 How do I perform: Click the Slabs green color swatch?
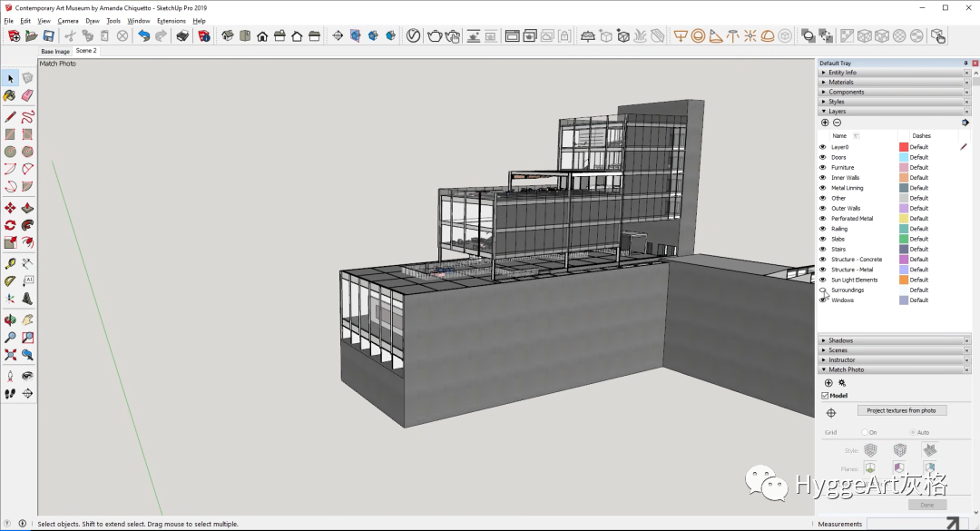(x=903, y=239)
